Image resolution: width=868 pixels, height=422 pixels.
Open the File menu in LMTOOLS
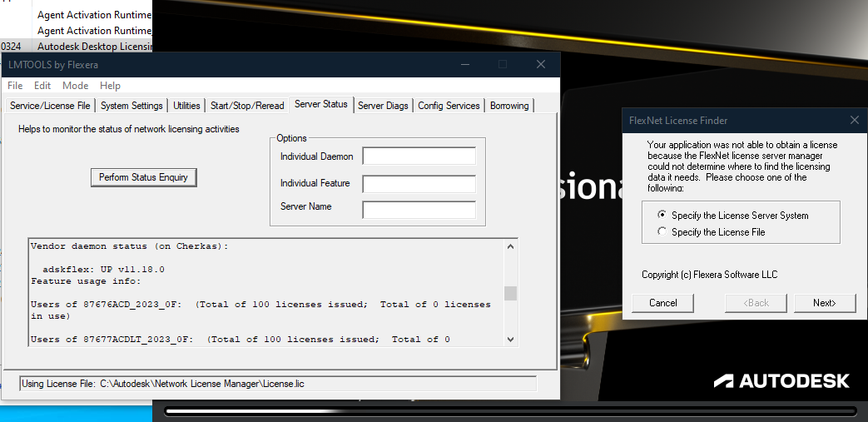[x=15, y=85]
